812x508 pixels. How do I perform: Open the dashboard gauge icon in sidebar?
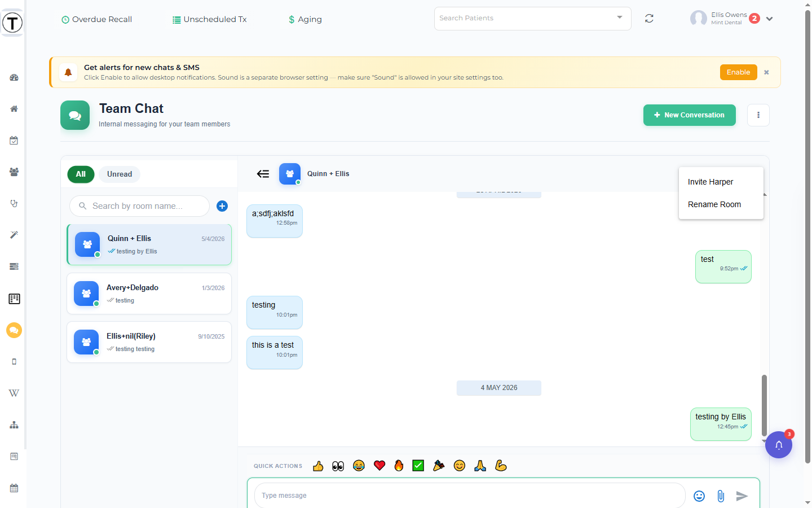coord(14,77)
